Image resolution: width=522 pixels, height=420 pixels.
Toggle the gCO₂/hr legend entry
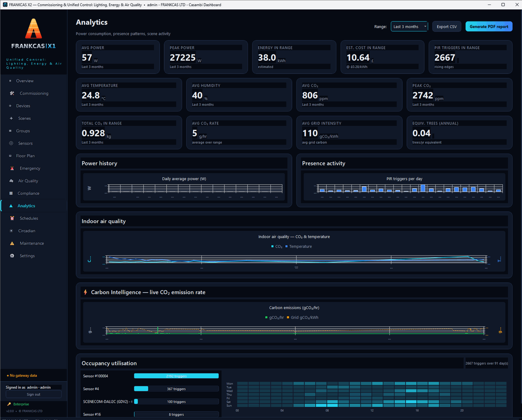[x=274, y=318]
